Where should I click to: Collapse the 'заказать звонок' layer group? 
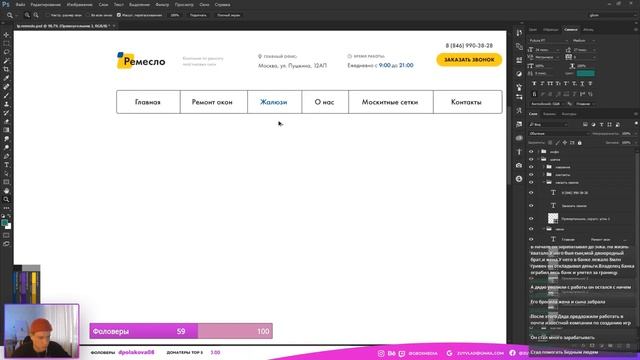544,182
